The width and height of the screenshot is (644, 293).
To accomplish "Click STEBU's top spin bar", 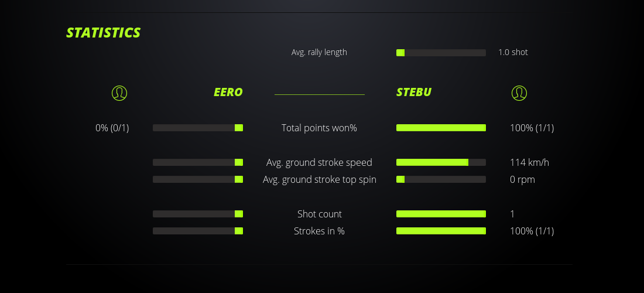I will coord(441,179).
